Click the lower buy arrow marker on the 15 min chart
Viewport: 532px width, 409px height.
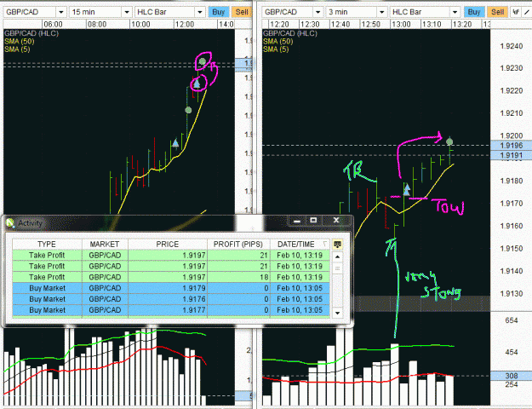click(x=175, y=143)
